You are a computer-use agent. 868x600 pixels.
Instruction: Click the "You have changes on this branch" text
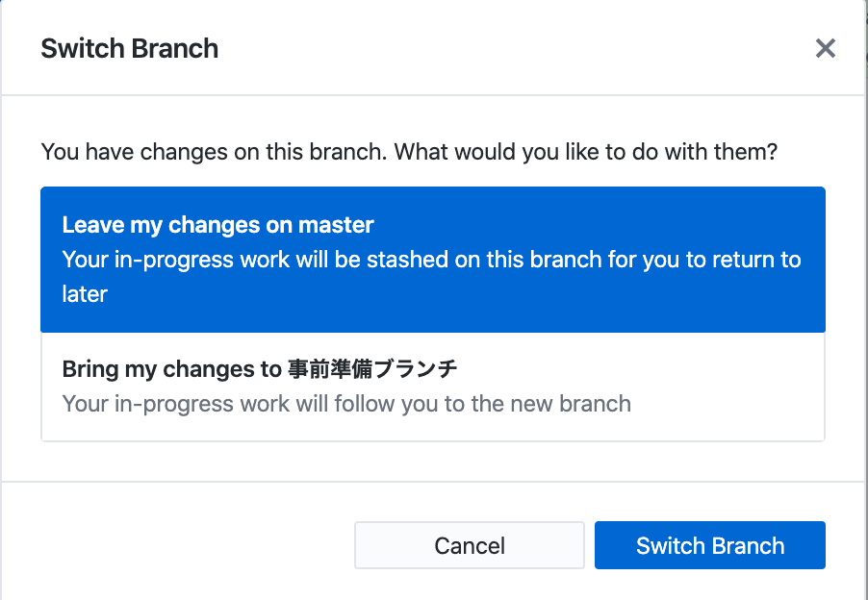[x=214, y=152]
